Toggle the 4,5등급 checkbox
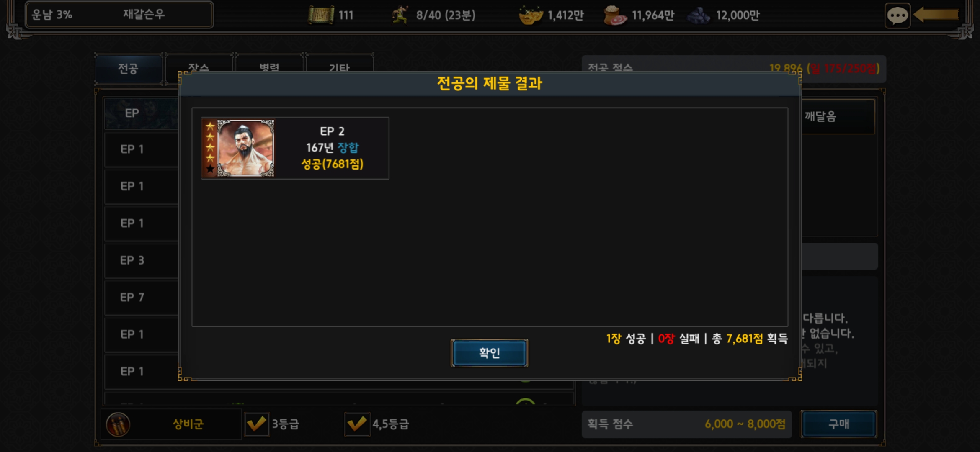Screen dimensions: 980x452 coord(357,424)
